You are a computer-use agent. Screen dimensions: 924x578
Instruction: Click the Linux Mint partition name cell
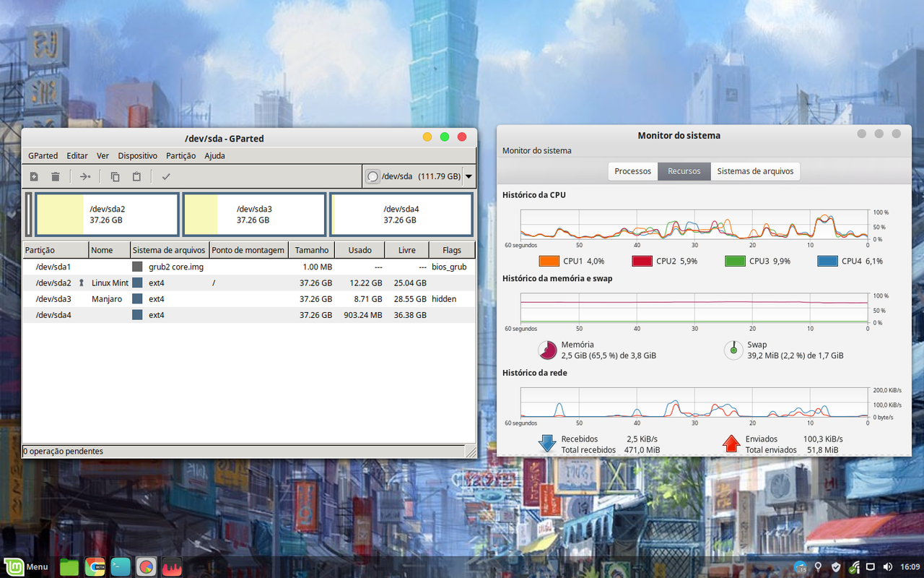110,283
